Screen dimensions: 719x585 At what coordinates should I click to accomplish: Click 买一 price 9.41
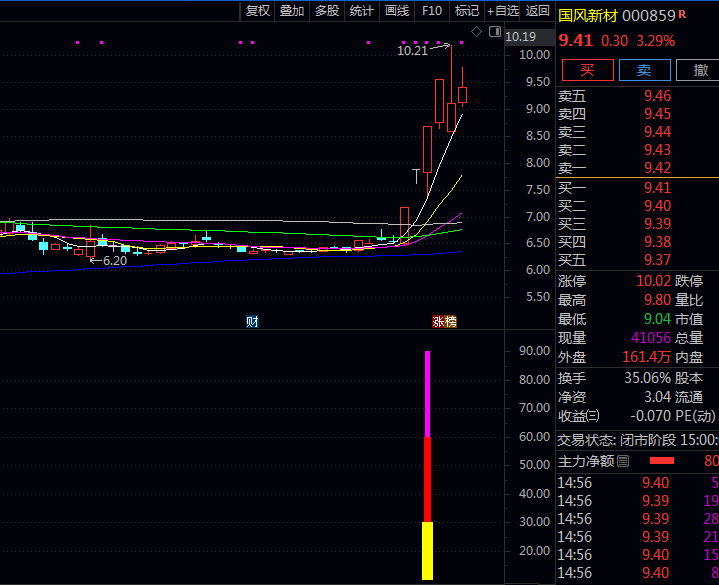click(x=657, y=188)
